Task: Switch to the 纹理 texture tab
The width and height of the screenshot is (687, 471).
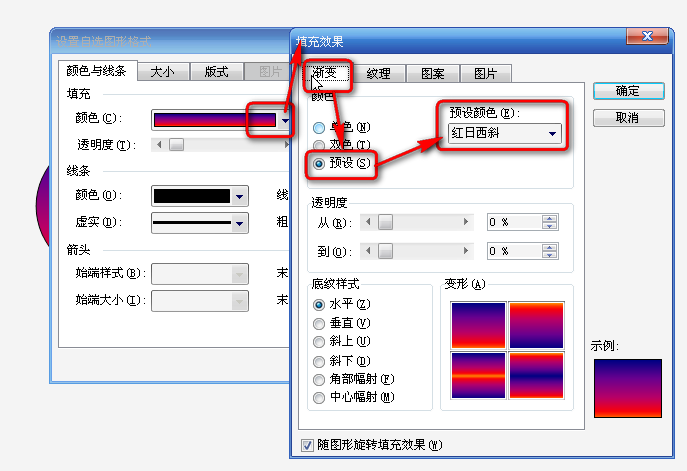Action: 378,74
